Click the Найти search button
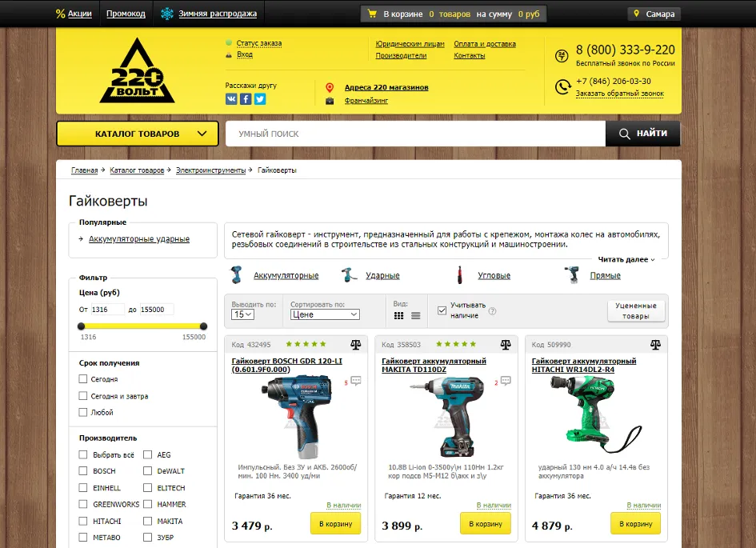The image size is (756, 548). tap(642, 134)
